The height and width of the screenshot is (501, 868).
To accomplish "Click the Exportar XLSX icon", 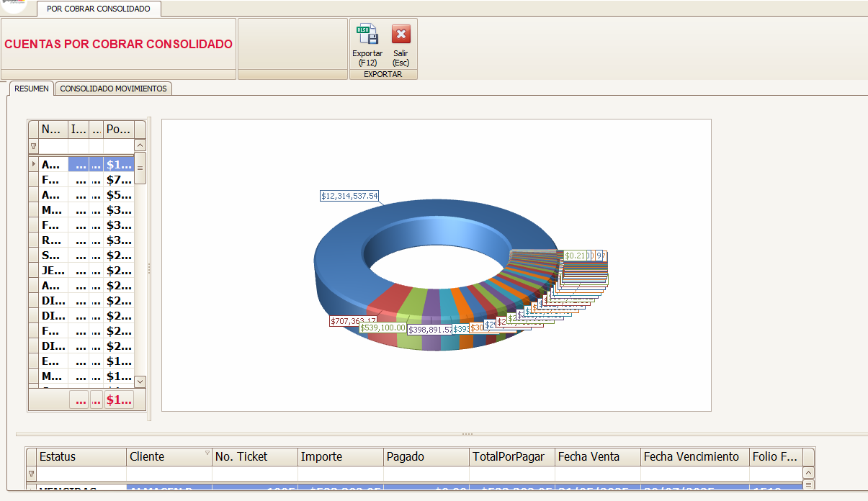I will tap(367, 35).
